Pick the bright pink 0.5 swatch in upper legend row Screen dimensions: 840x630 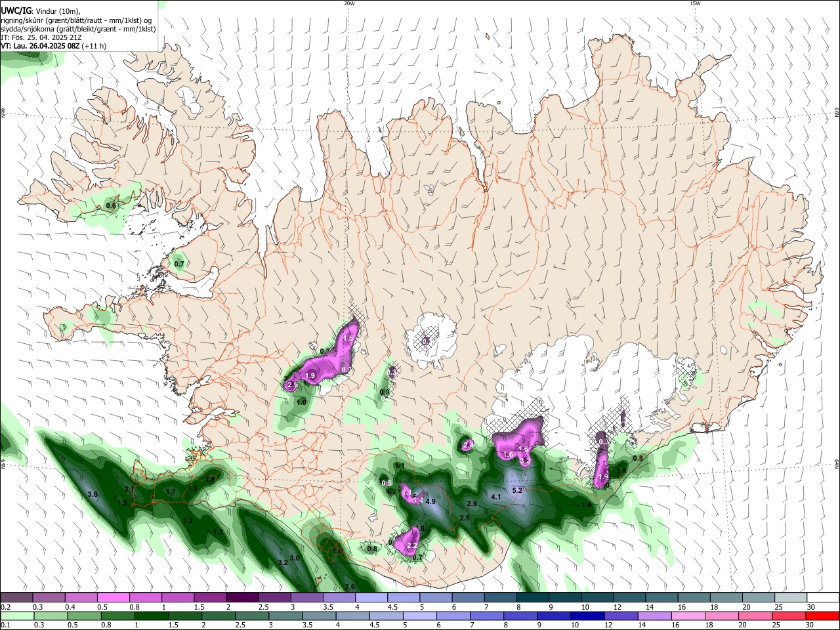[x=113, y=597]
